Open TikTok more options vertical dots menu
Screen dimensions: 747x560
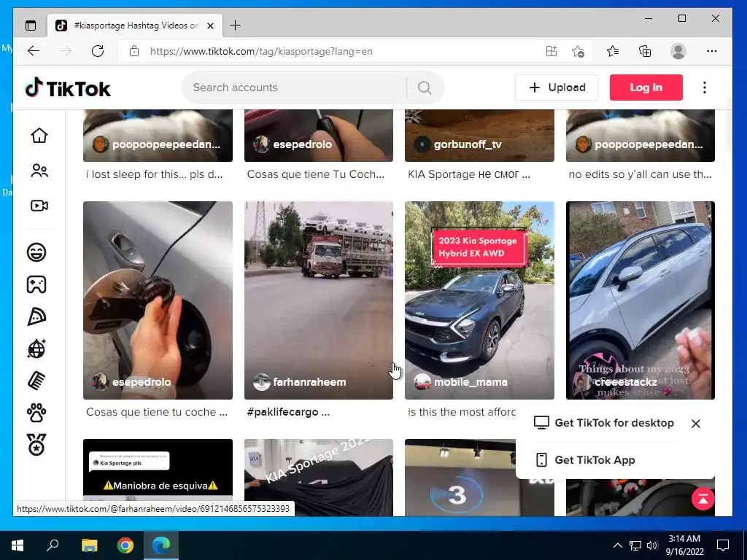[705, 87]
